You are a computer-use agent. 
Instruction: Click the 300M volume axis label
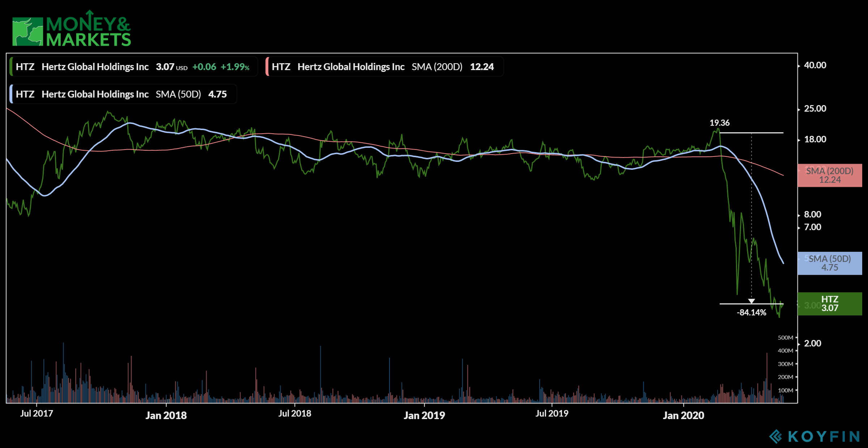pyautogui.click(x=785, y=364)
